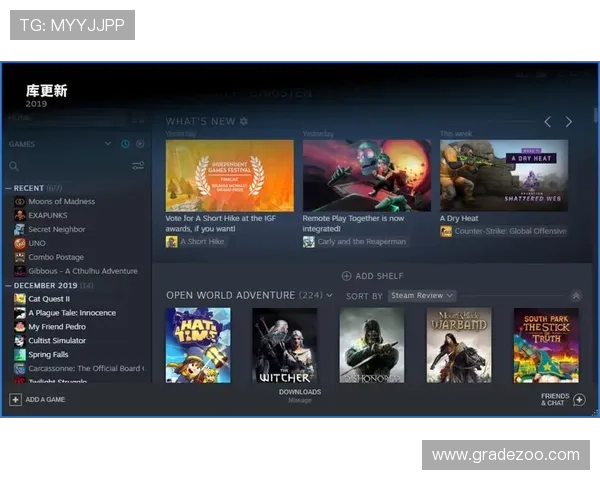
Task: Collapse the Recent section
Action: [x=8, y=188]
